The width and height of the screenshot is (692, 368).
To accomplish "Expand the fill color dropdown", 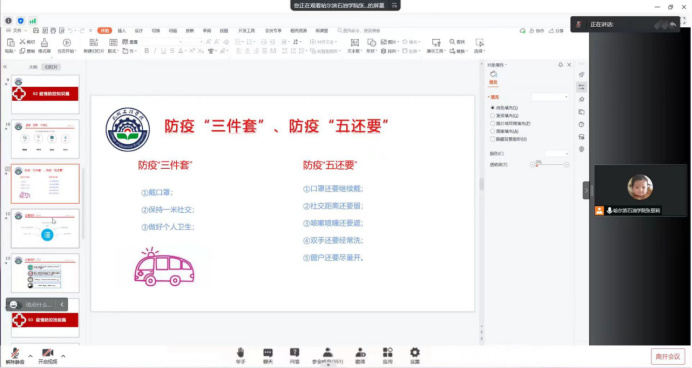I will pyautogui.click(x=557, y=154).
